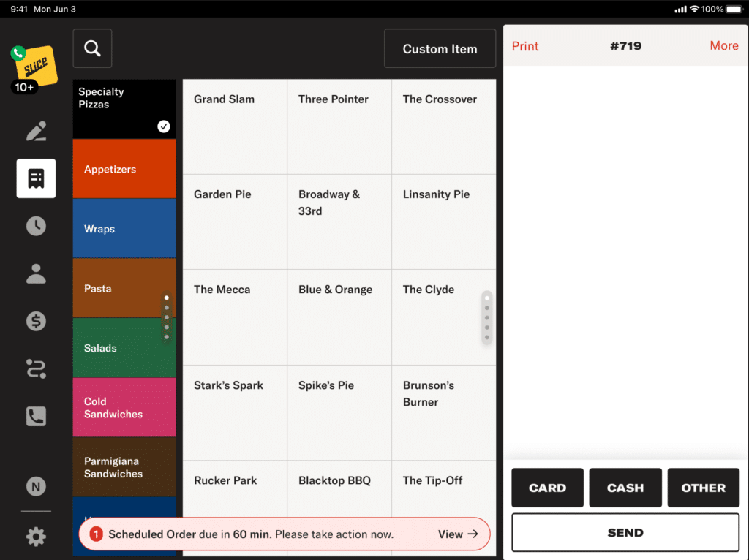The height and width of the screenshot is (560, 749).
Task: Add Blacktop BBQ pizza
Action: click(339, 488)
